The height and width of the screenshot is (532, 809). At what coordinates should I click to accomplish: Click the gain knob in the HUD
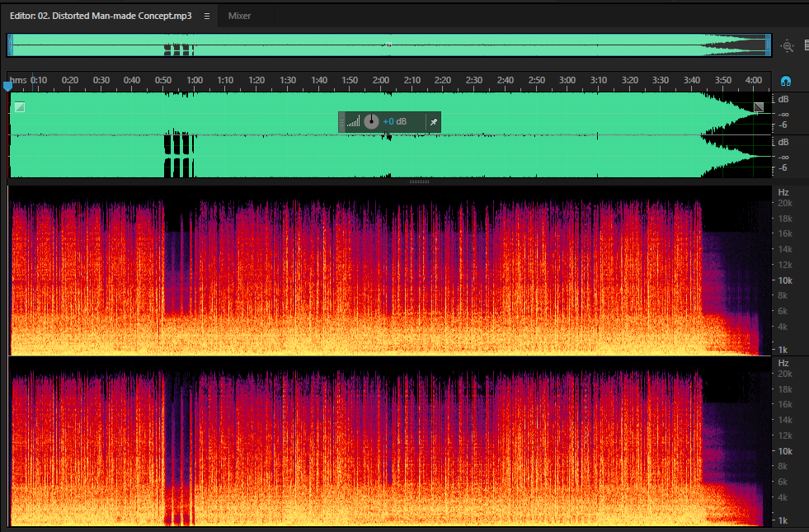371,122
